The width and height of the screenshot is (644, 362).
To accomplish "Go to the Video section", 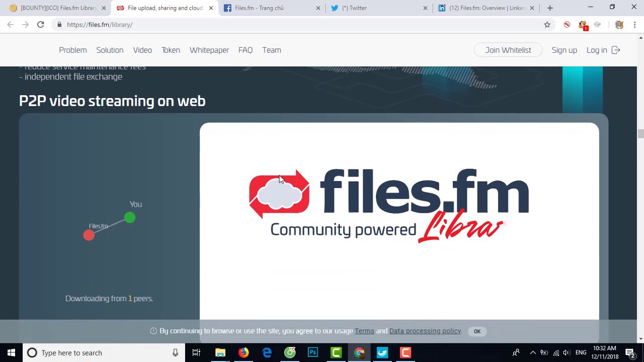I will click(142, 50).
